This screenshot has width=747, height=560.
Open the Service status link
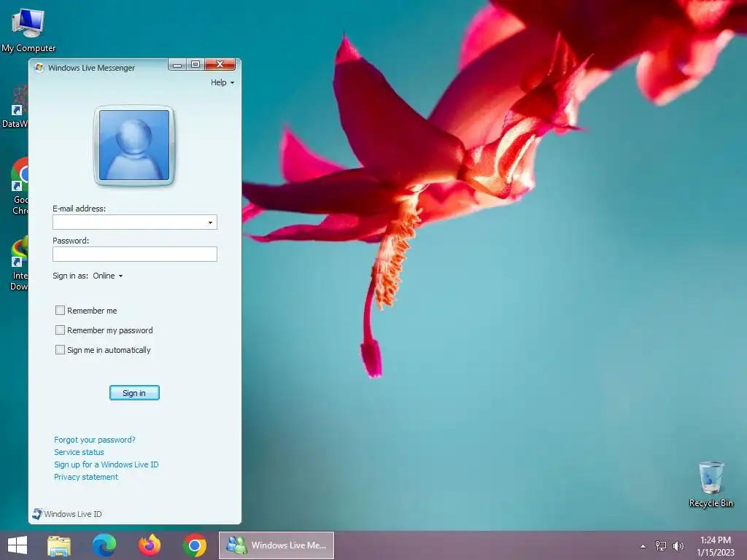point(79,452)
